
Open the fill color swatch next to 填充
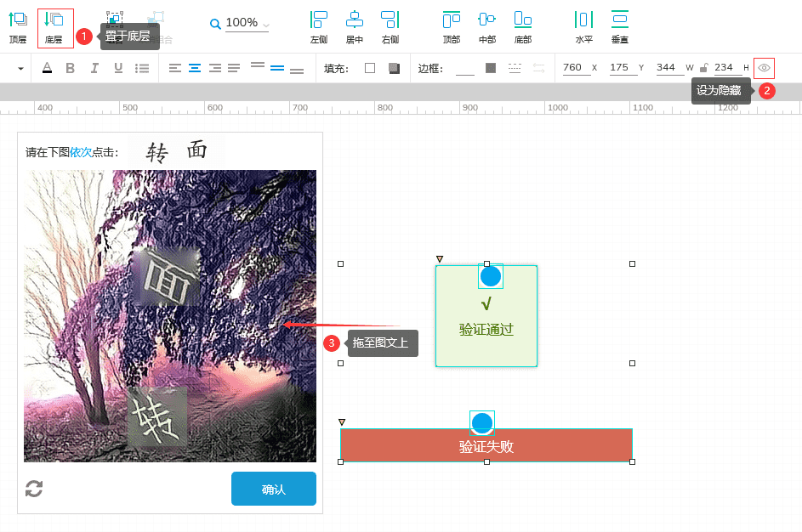click(x=372, y=69)
